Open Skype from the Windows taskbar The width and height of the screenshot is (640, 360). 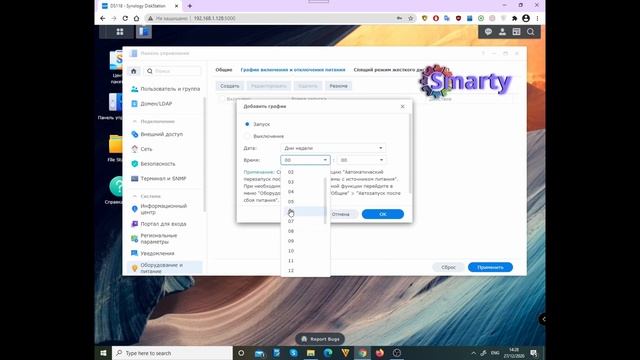[293, 353]
